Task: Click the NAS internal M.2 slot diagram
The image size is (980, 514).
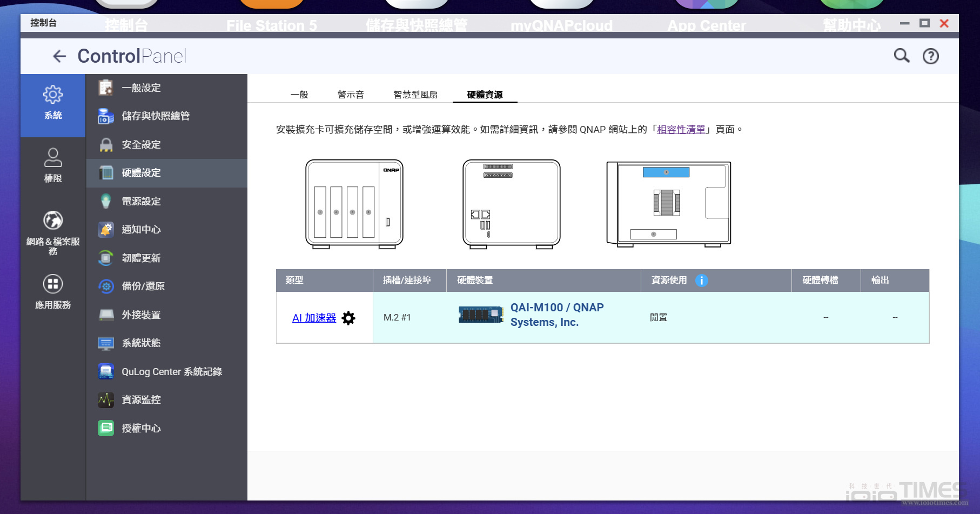Action: pyautogui.click(x=669, y=204)
